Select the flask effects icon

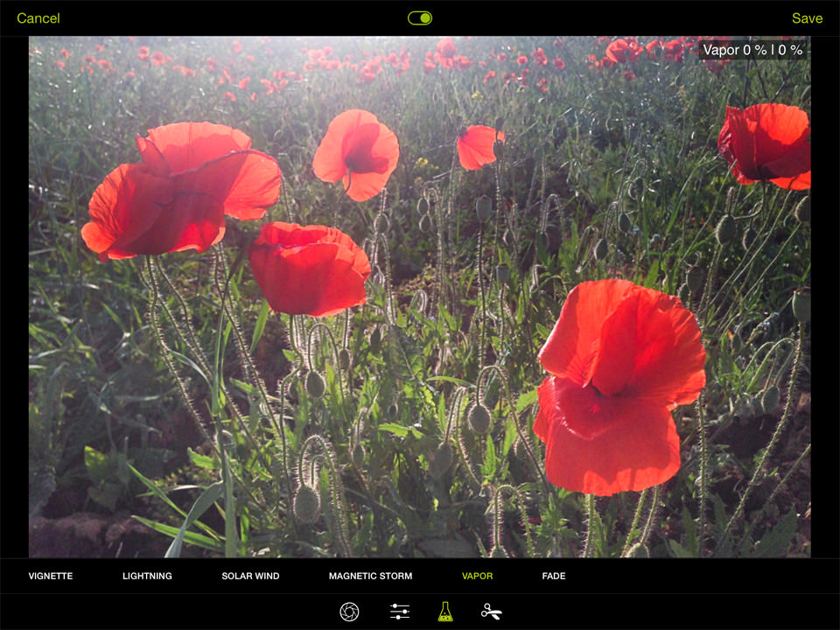(x=445, y=612)
